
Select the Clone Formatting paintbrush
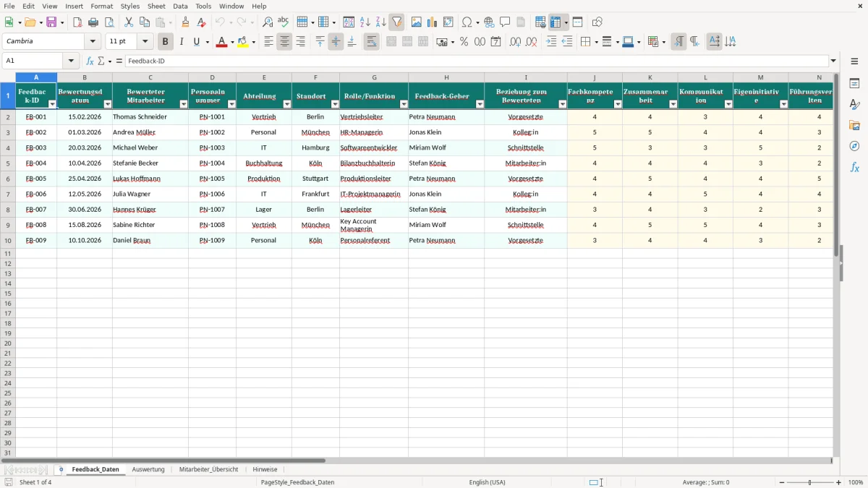186,22
